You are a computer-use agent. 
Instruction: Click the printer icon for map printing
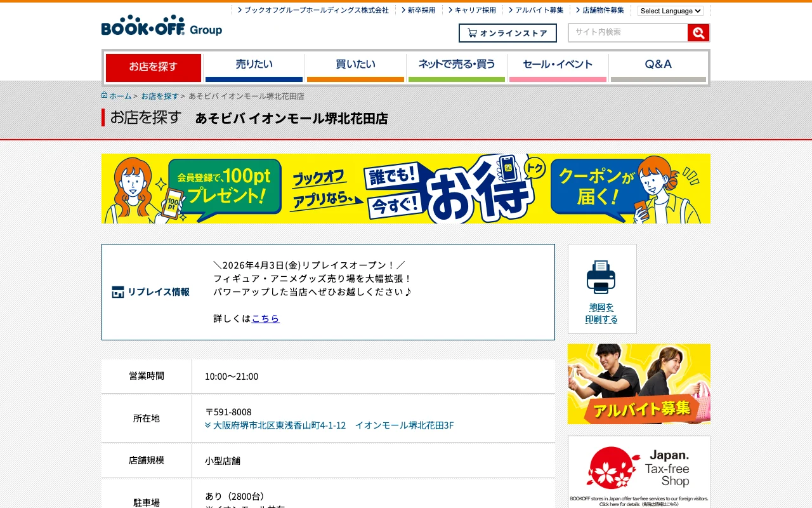601,277
